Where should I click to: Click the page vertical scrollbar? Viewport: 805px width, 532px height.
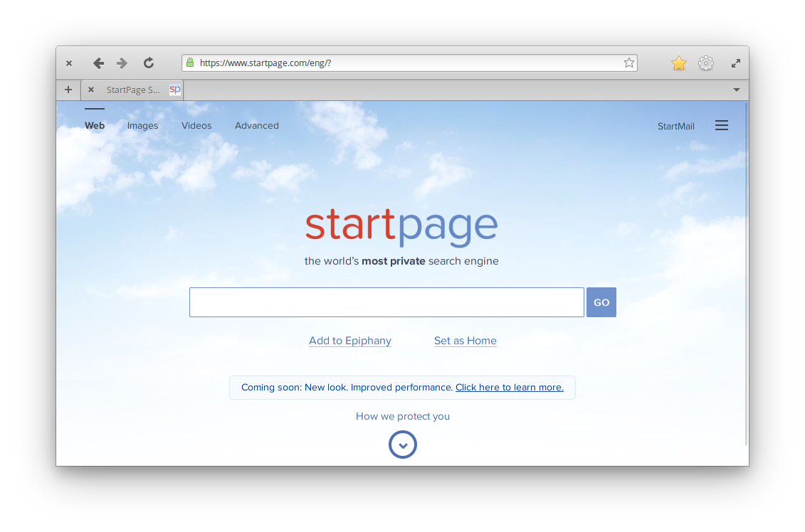747,275
